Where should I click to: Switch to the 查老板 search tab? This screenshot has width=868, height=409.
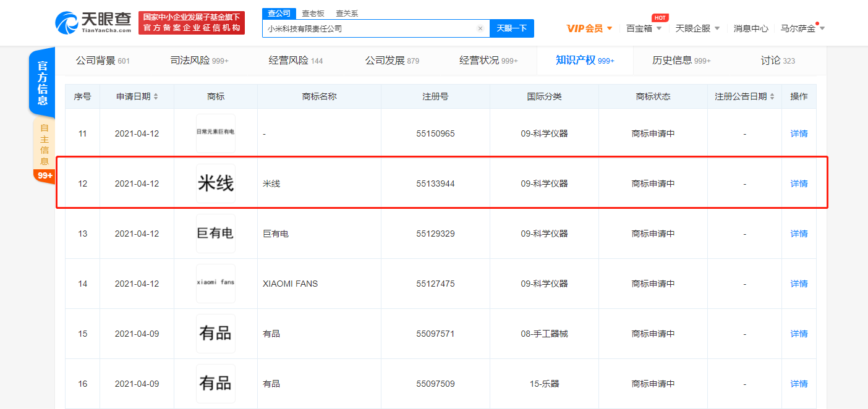(x=312, y=14)
